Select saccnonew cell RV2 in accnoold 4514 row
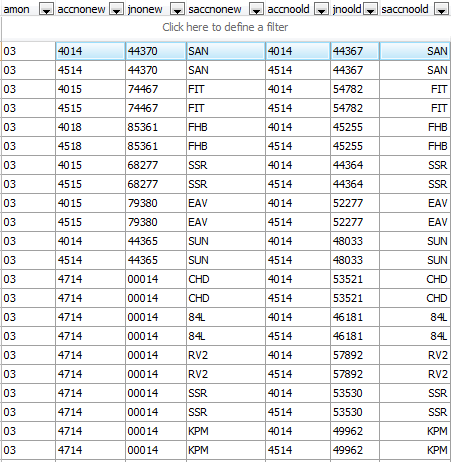This screenshot has height=462, width=451. pyautogui.click(x=226, y=374)
